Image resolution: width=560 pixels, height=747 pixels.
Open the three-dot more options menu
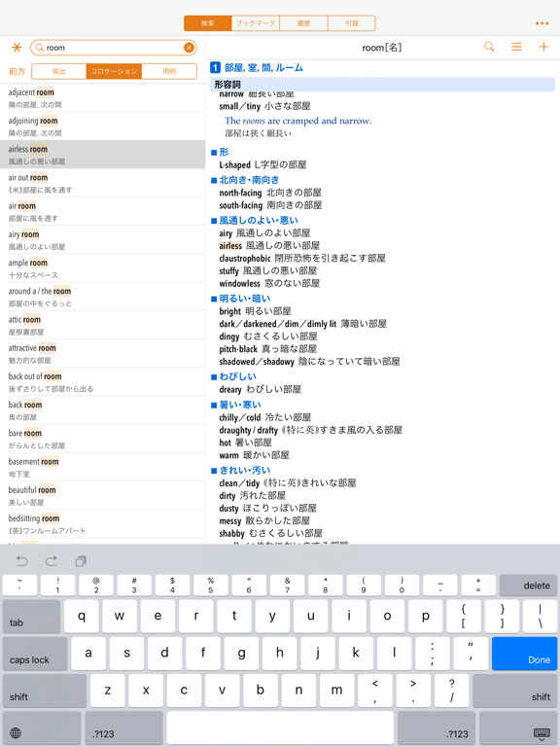tap(542, 23)
